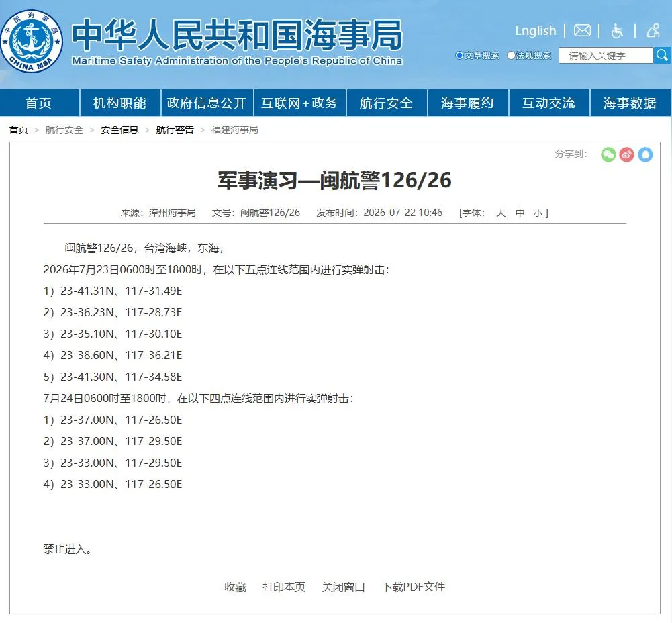Open the 互动交流 navigation menu
Viewport: 672px width, 623px height.
548,103
